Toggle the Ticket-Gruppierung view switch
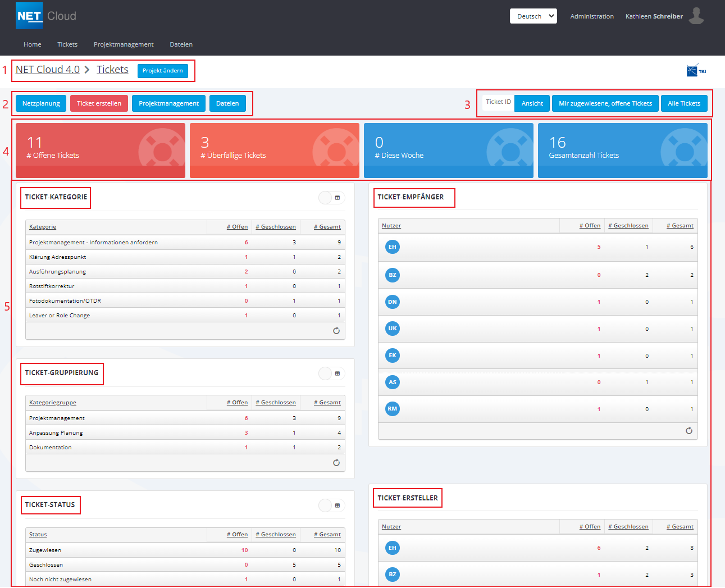This screenshot has height=588, width=725. click(331, 373)
